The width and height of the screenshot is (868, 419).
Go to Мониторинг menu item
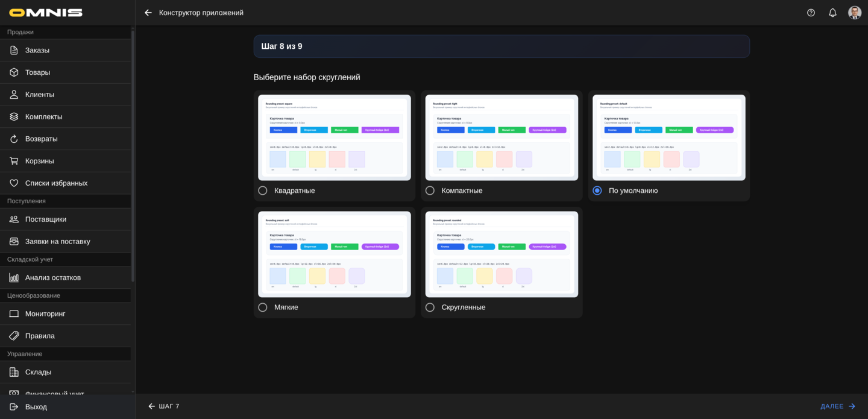pos(45,314)
